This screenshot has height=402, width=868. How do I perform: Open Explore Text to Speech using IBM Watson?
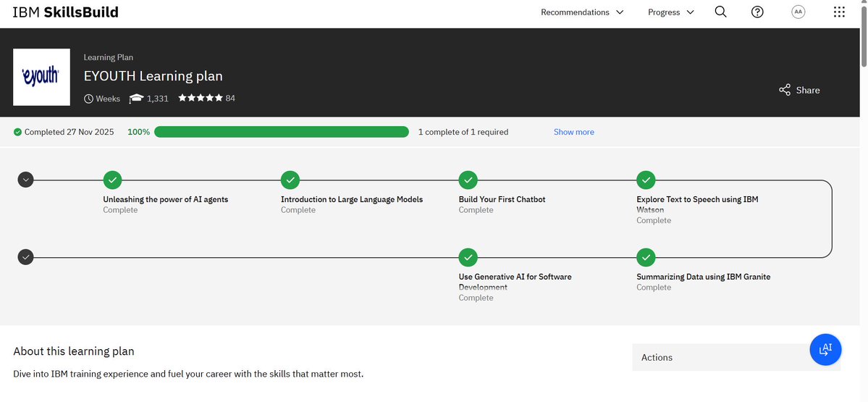pos(697,204)
